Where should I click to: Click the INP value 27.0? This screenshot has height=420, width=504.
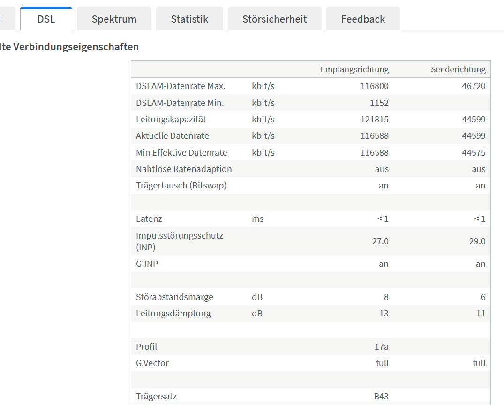click(x=380, y=241)
